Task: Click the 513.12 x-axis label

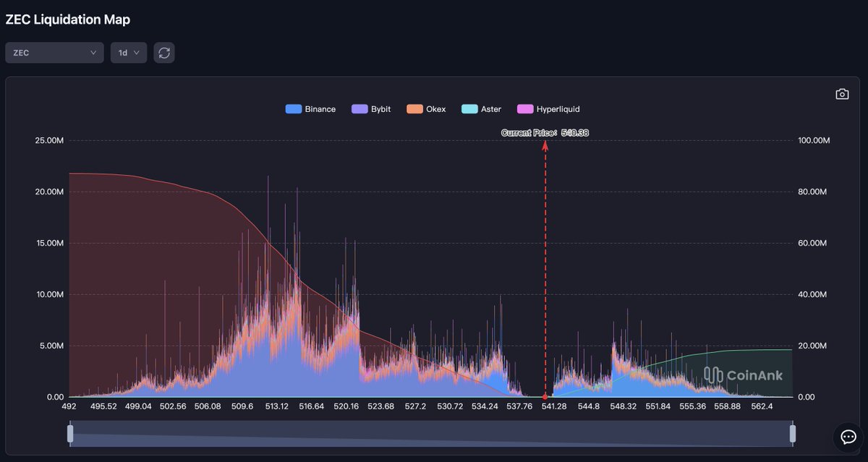Action: pyautogui.click(x=277, y=406)
